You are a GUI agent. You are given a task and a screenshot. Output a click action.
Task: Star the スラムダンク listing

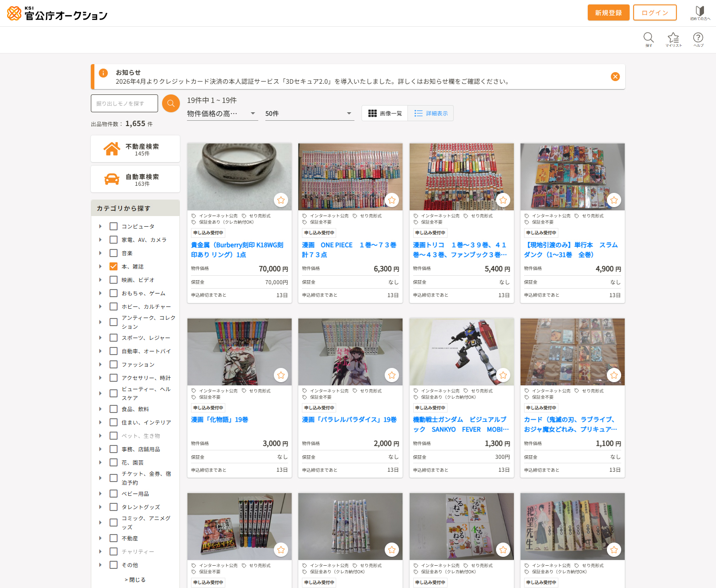click(614, 200)
